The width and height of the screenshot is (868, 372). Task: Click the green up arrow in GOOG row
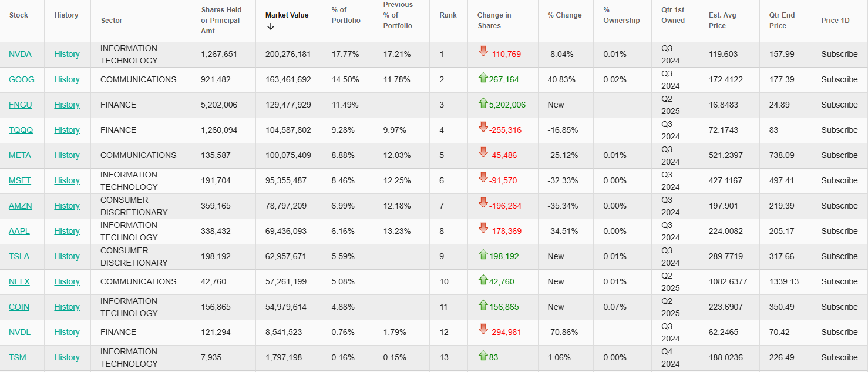click(483, 77)
